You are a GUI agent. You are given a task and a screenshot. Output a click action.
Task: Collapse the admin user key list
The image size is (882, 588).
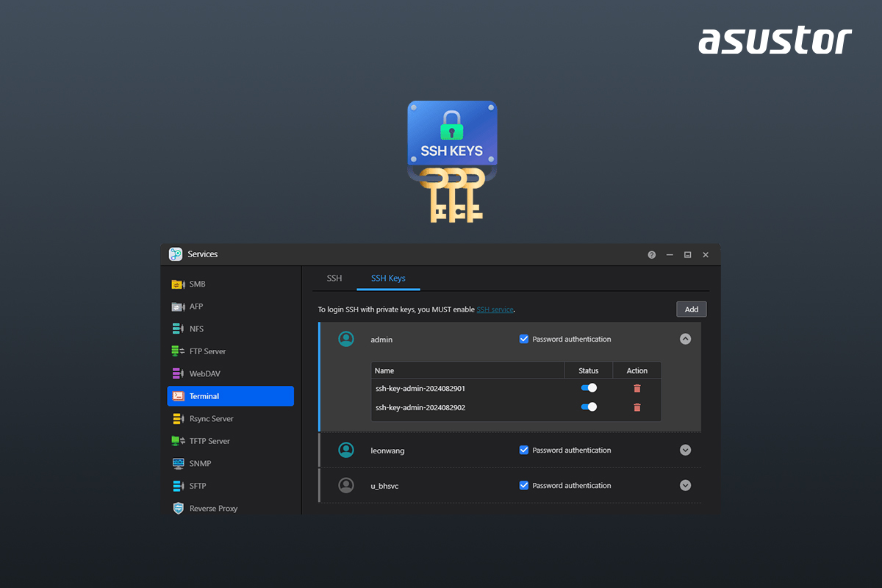[x=685, y=340]
